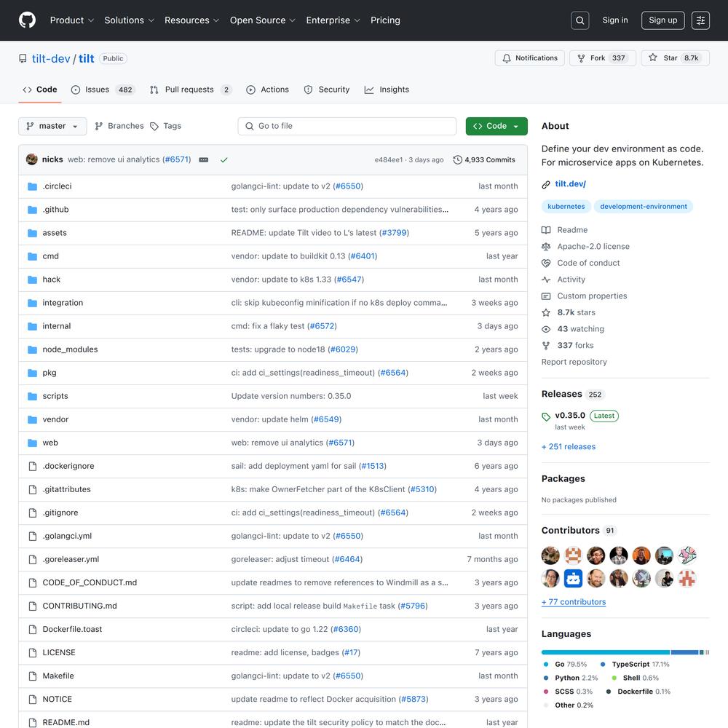Click the .dockerignore file icon
The width and height of the screenshot is (728, 728).
(33, 466)
